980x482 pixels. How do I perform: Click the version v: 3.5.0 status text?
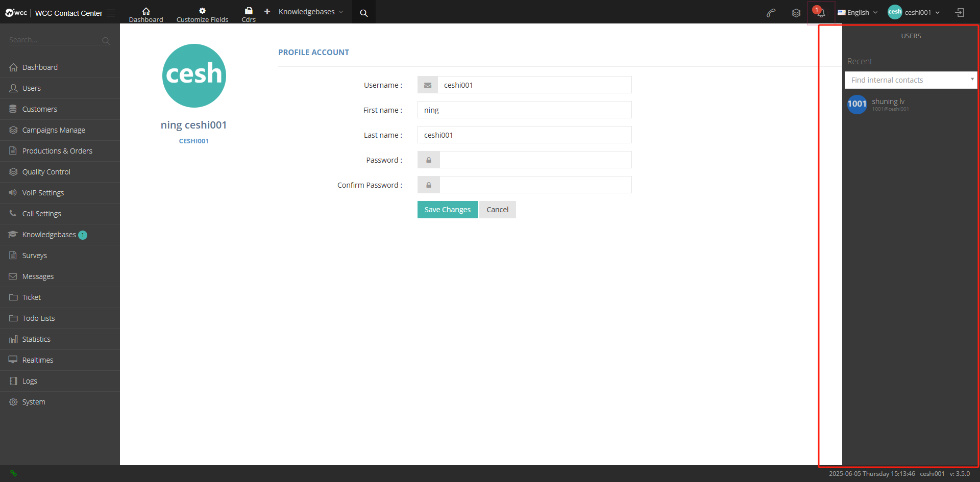coord(960,474)
